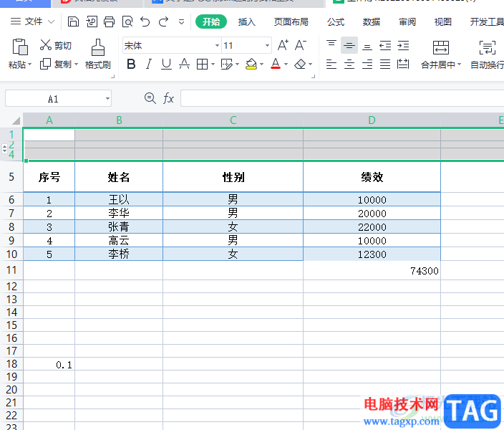504x430 pixels.
Task: Align text left
Action: click(331, 64)
